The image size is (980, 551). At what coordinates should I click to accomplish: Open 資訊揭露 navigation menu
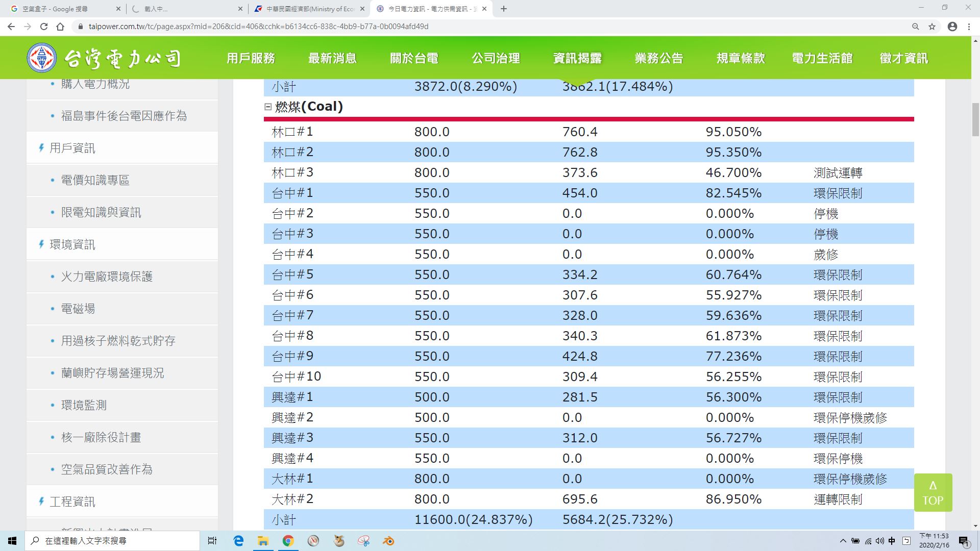(x=577, y=58)
